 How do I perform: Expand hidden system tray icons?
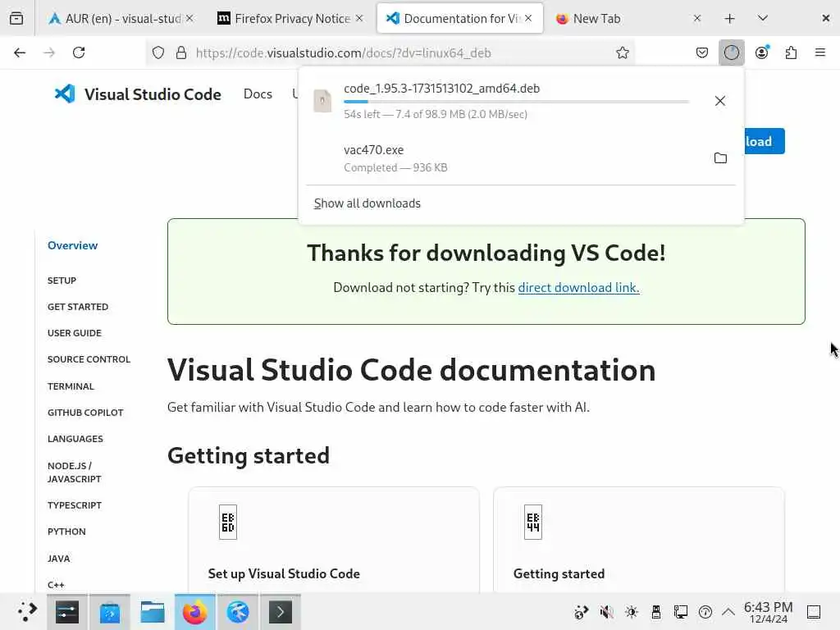tap(728, 612)
